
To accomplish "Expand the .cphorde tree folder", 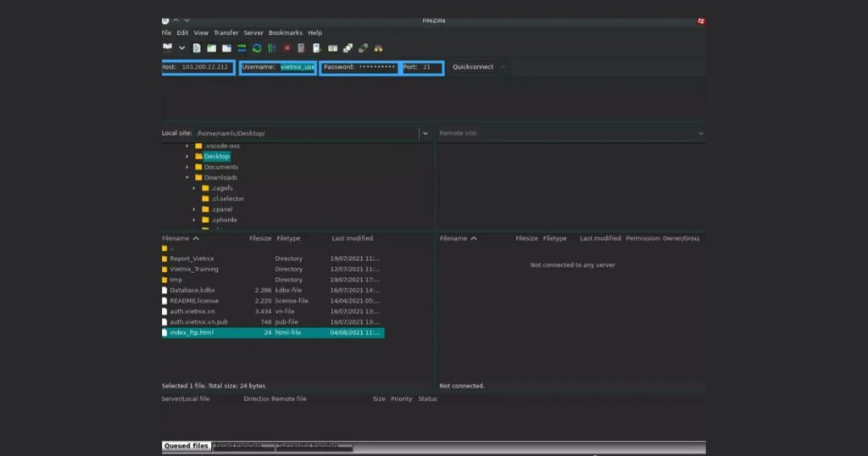I will (x=194, y=220).
